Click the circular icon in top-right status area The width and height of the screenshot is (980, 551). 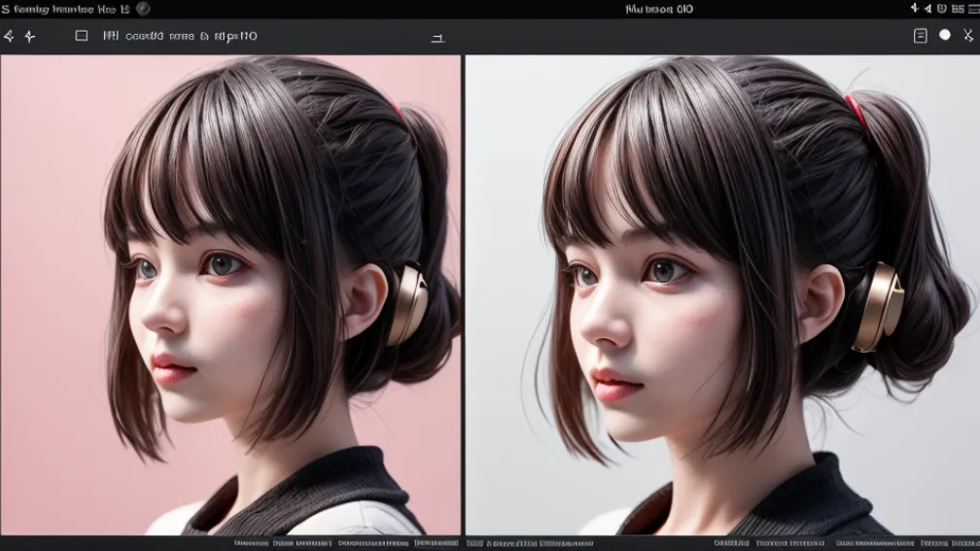pyautogui.click(x=941, y=9)
